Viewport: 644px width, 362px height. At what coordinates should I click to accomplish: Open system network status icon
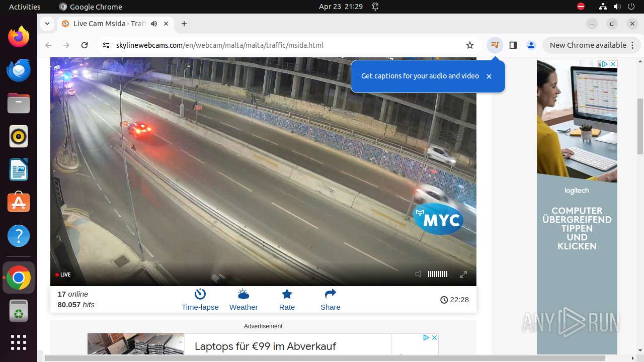point(603,7)
